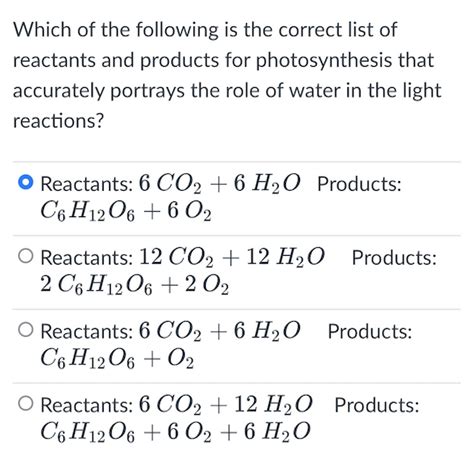Screen dimensions: 474x466
Task: Click the 12 H2O term in the last option
Action: 273,405
